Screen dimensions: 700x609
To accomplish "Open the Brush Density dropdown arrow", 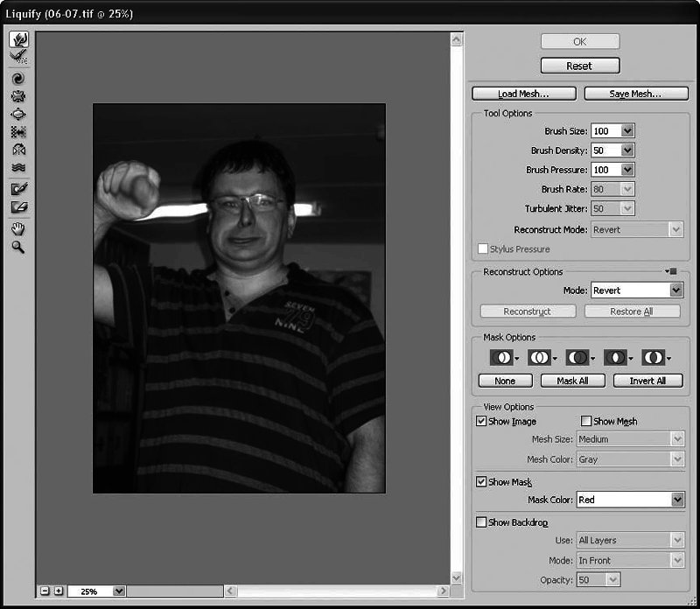I will [627, 150].
